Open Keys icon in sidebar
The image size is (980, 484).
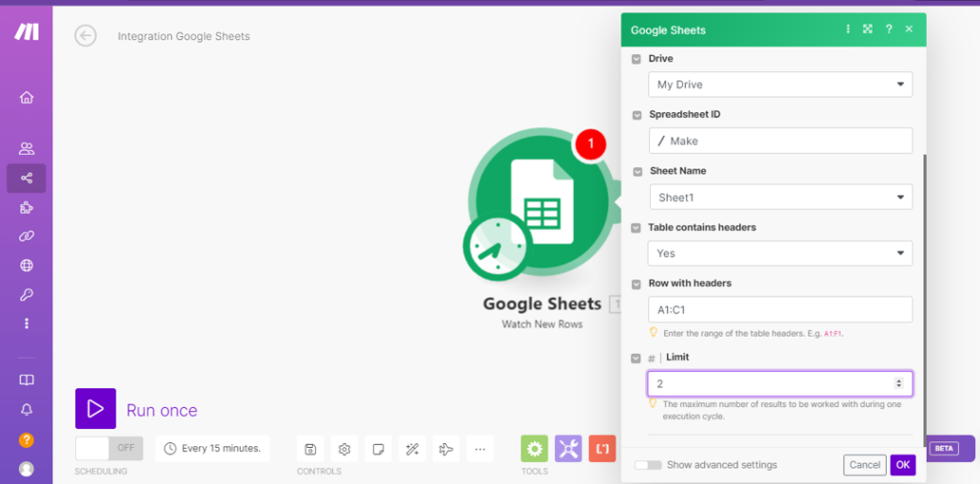[x=27, y=294]
